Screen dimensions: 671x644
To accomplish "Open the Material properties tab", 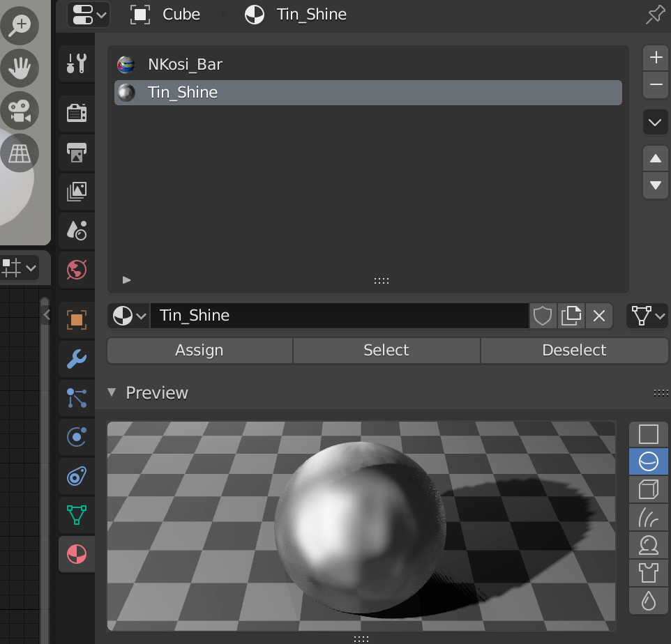I will pos(77,554).
